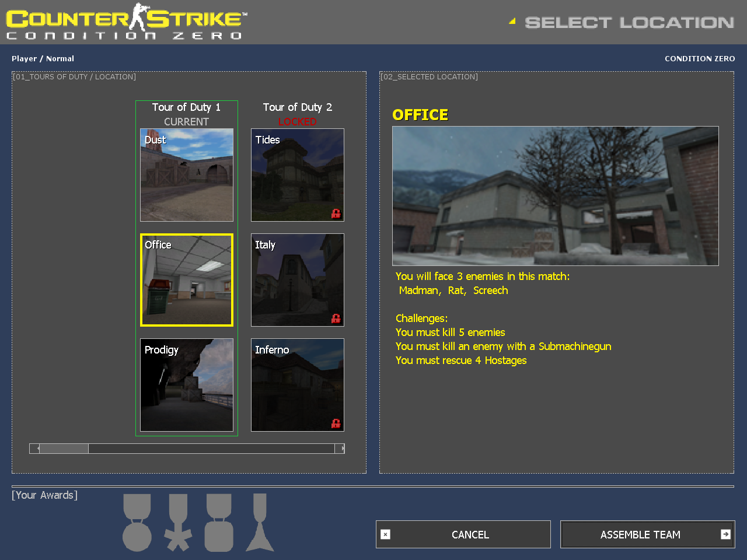Click the red "LOCKED" status label
This screenshot has width=747, height=560.
coord(297,122)
